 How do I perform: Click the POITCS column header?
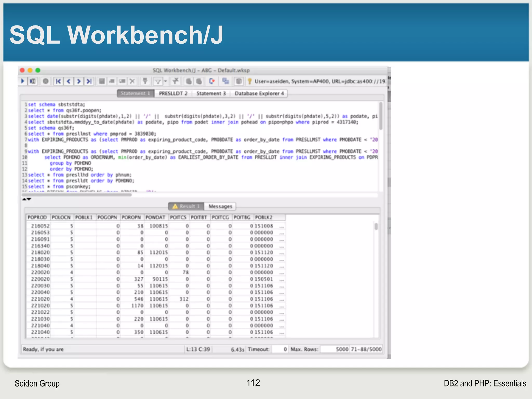click(178, 217)
